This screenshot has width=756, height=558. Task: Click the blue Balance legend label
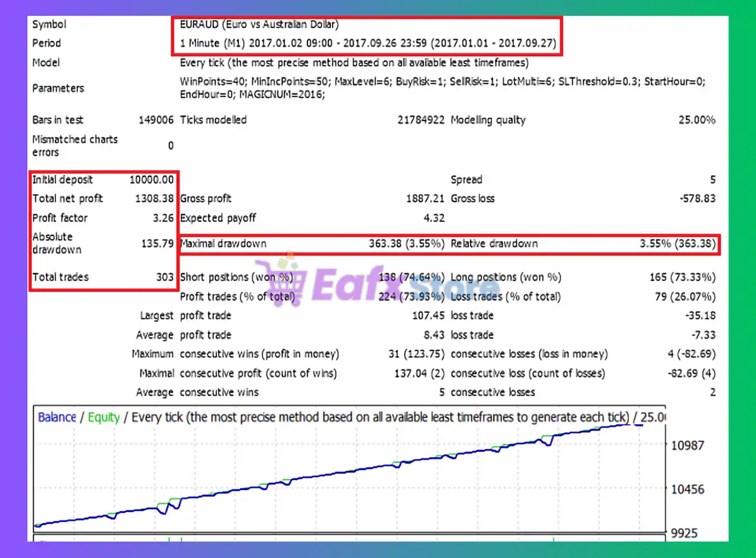[57, 417]
